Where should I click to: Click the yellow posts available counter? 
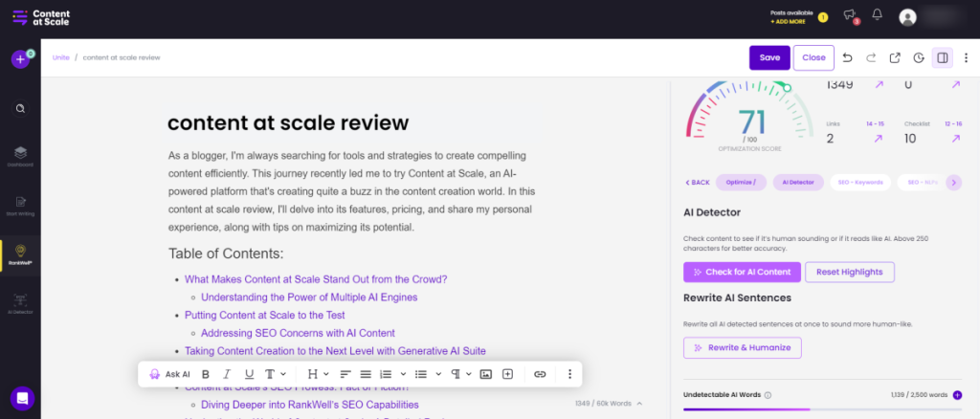[822, 17]
